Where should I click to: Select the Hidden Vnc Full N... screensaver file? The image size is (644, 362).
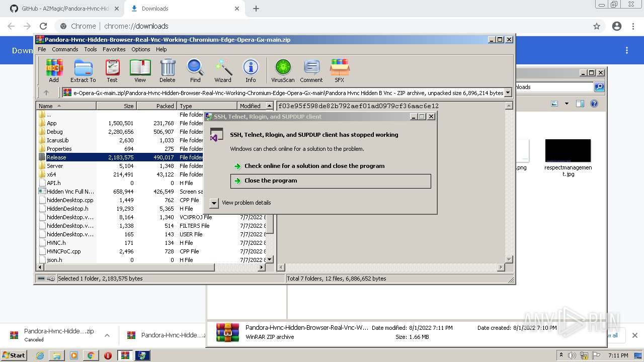pos(121,192)
